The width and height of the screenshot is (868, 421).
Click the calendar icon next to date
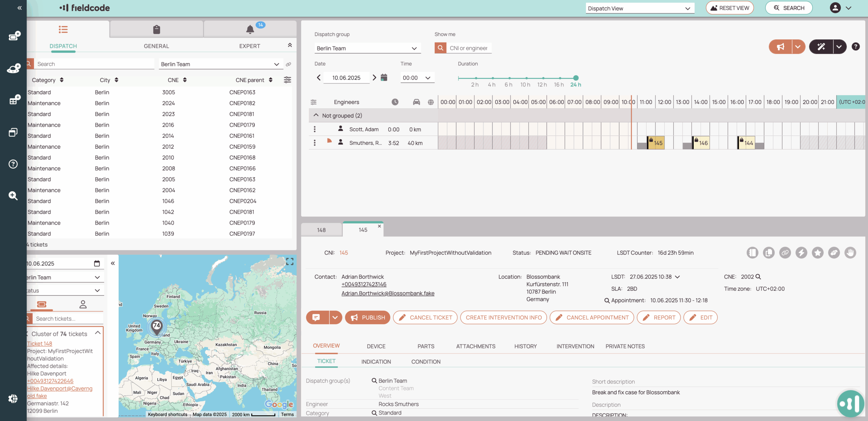384,78
